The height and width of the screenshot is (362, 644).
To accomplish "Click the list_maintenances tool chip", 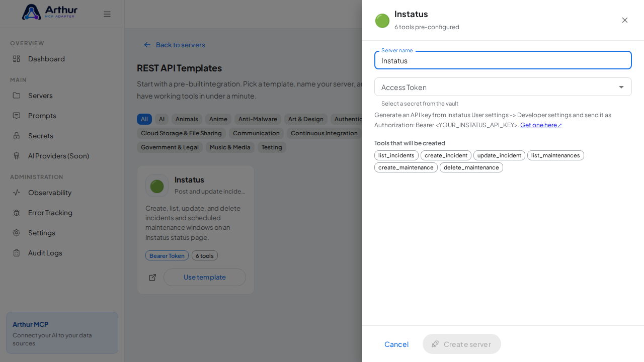I will click(x=555, y=155).
